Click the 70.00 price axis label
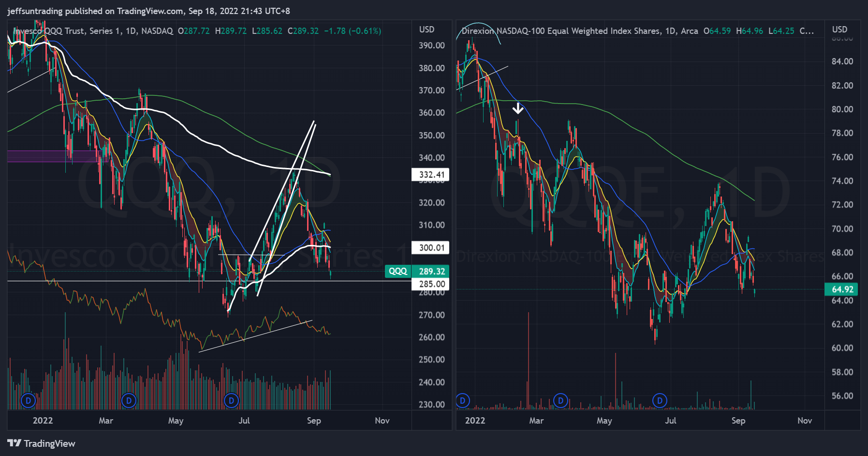Viewport: 868px width, 456px height. coord(842,229)
